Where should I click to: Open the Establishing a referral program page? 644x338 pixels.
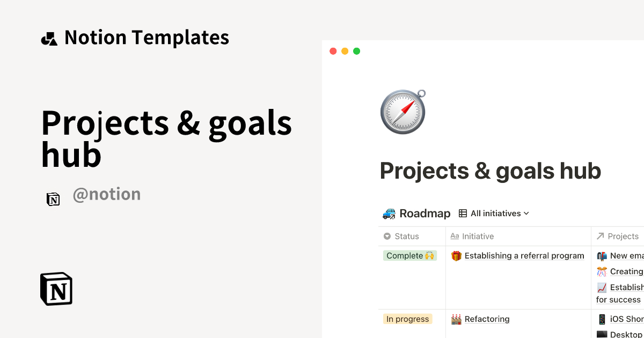tap(524, 255)
